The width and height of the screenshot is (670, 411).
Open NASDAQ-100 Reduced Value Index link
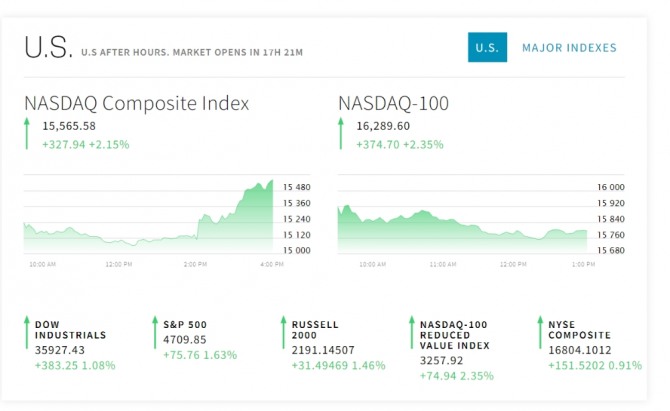(x=456, y=335)
